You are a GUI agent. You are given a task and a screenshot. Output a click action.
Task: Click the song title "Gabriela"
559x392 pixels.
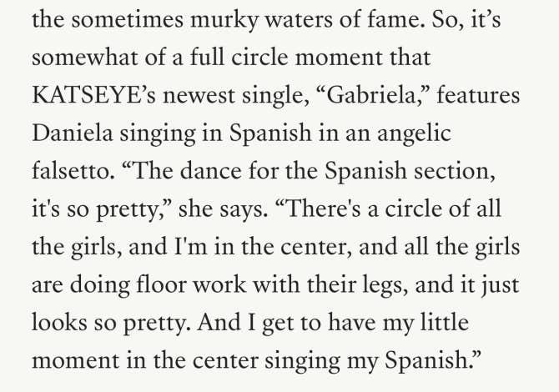tap(367, 96)
